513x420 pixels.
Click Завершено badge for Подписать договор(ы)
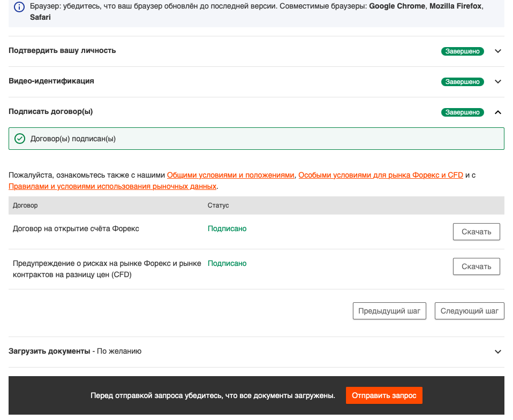coord(462,112)
